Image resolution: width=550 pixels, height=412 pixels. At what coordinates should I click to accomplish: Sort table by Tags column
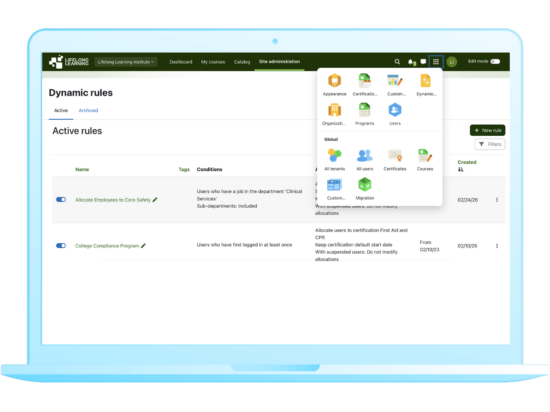[x=184, y=169]
